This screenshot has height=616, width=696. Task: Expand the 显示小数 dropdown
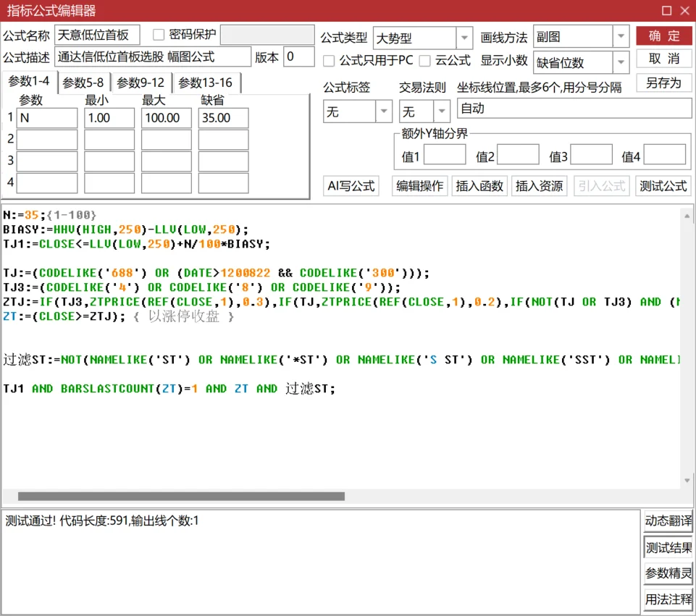click(x=621, y=62)
